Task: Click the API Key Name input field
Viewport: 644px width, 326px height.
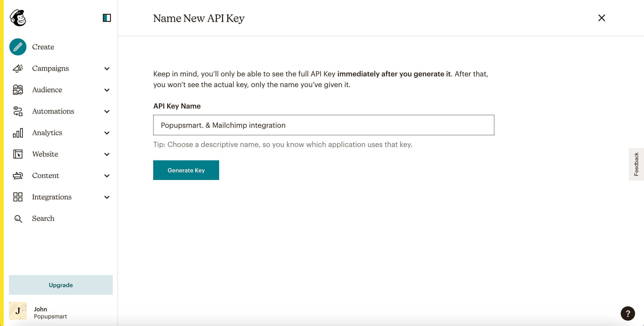Action: pyautogui.click(x=324, y=125)
